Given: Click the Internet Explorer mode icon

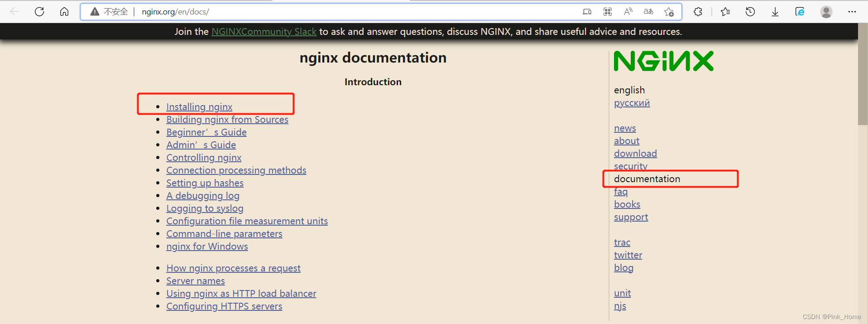Looking at the screenshot, I should (800, 12).
